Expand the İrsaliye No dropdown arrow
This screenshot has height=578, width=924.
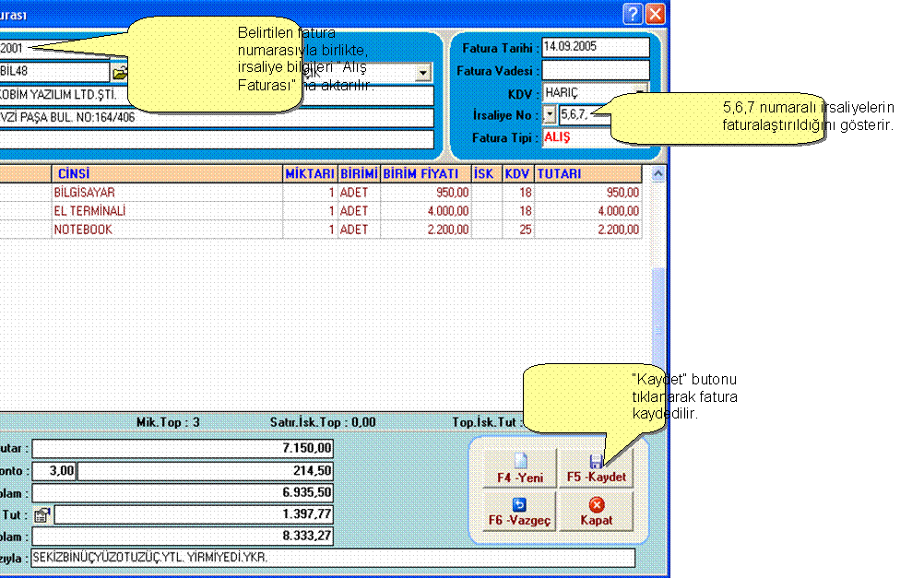[x=550, y=114]
